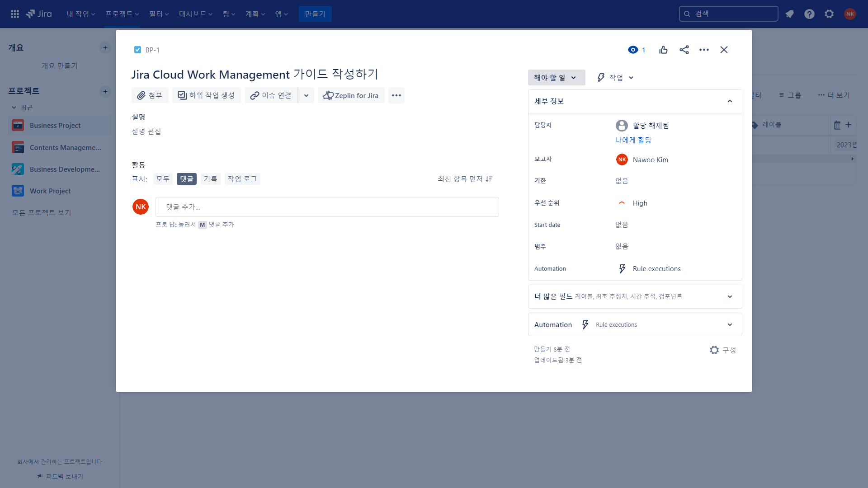
Task: Open the help question mark icon
Action: [x=809, y=14]
